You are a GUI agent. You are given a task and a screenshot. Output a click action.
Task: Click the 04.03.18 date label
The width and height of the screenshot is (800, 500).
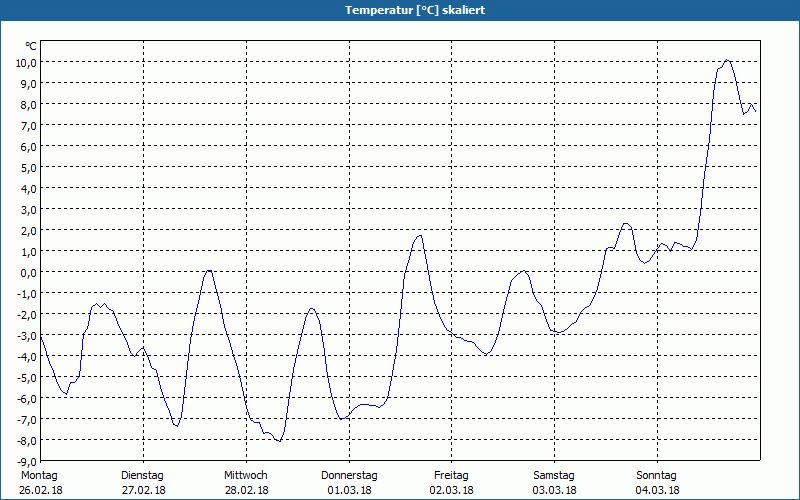657,491
